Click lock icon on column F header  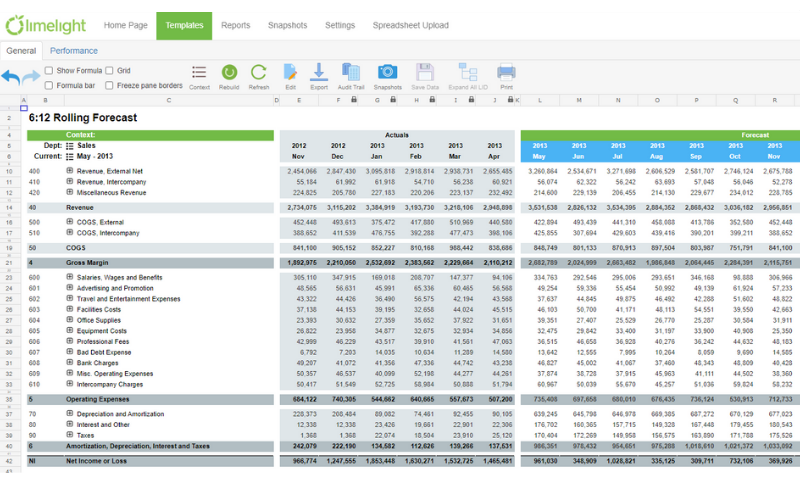click(x=354, y=99)
